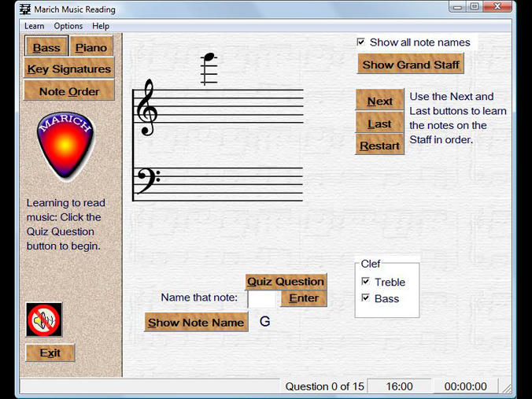
Task: Select the Bass button in the sidebar
Action: tap(46, 47)
